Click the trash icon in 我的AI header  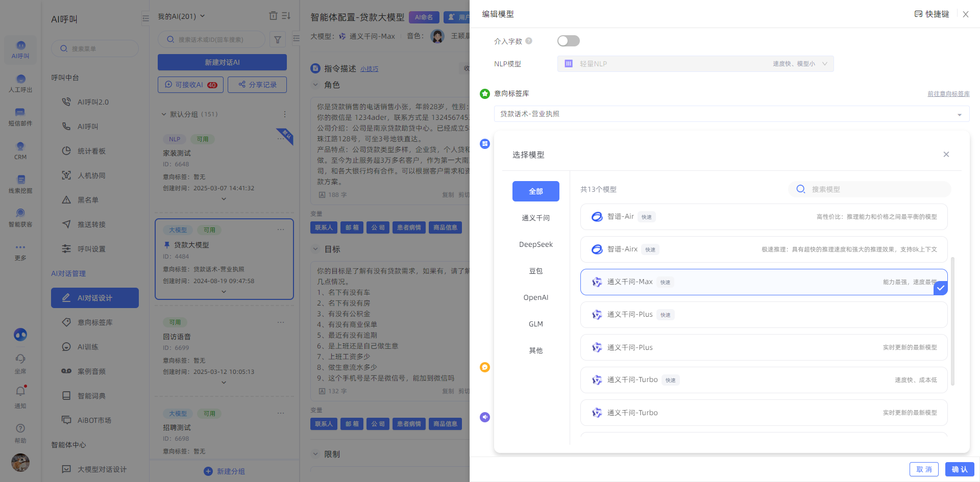(x=273, y=16)
